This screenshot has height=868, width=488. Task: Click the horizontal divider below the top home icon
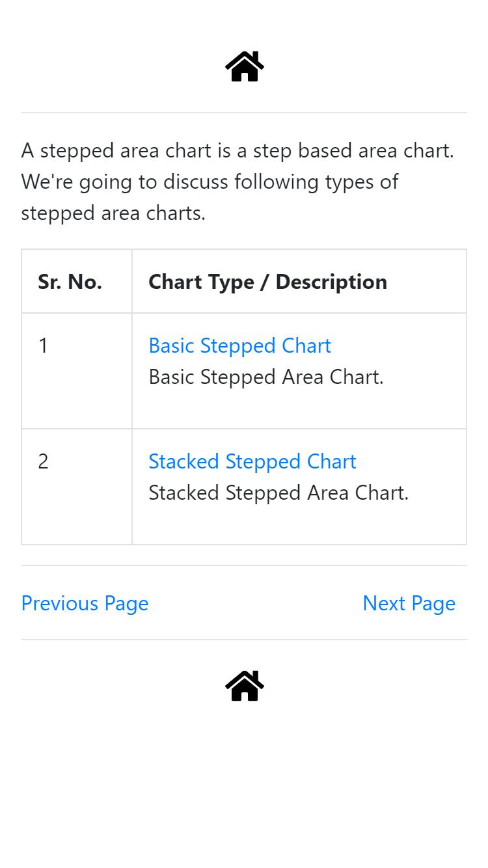pyautogui.click(x=244, y=113)
